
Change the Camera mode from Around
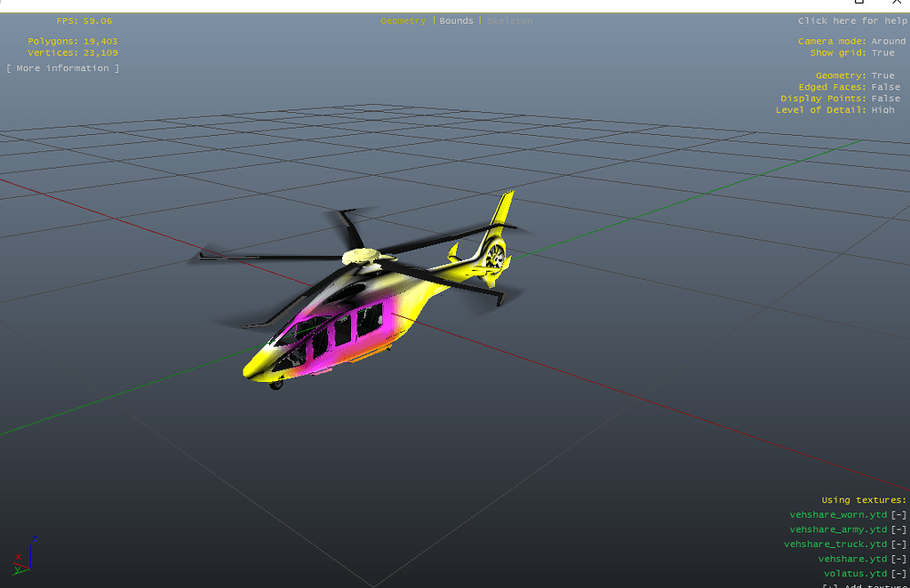[x=888, y=40]
